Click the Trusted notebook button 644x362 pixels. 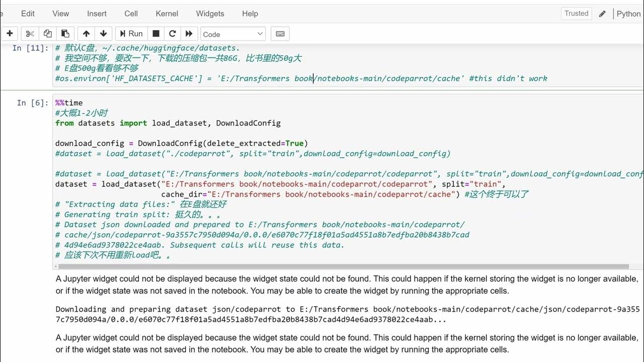[x=577, y=14]
